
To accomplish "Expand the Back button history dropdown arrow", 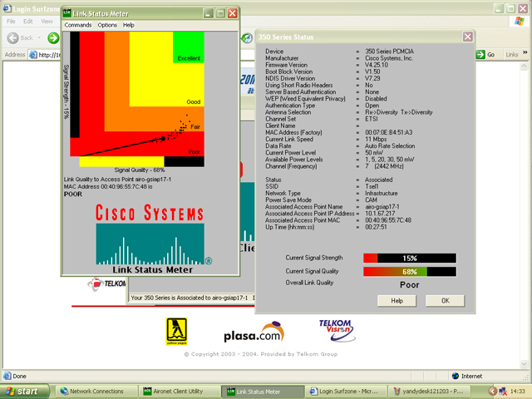I will 41,37.
